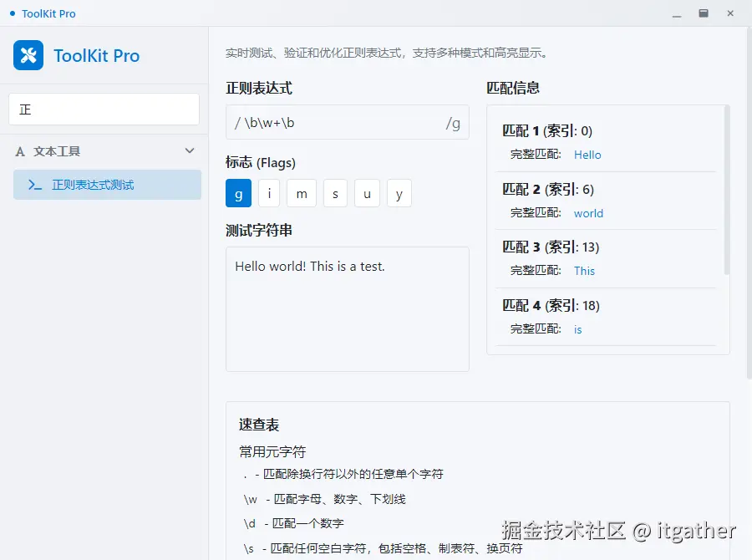
Task: Click the 速查表 heading
Action: pyautogui.click(x=259, y=425)
